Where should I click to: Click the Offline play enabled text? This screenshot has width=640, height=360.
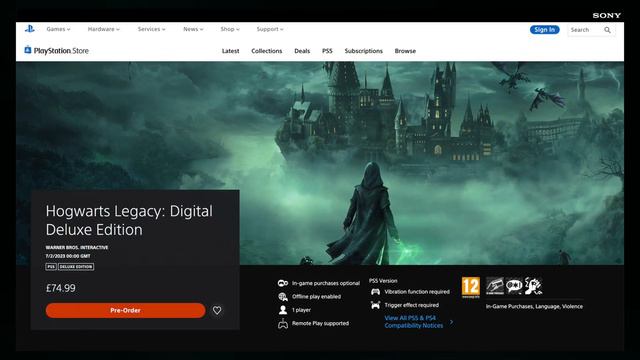tap(316, 297)
